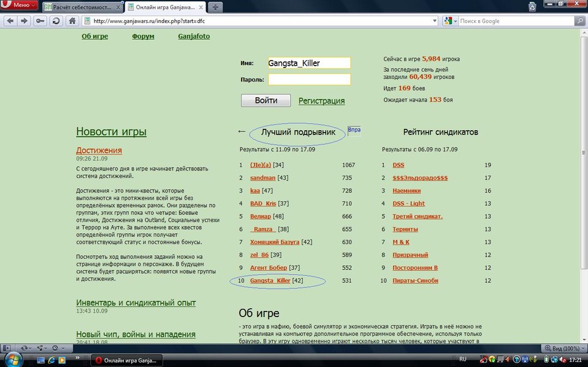This screenshot has height=367, width=588.
Task: Open syndicate Термиты link
Action: coord(405,229)
